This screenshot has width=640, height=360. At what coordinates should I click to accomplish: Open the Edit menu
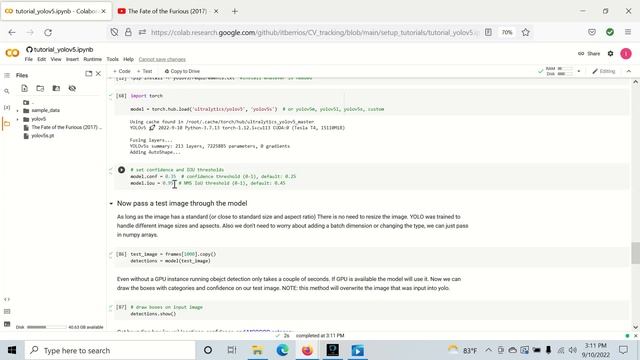click(42, 59)
